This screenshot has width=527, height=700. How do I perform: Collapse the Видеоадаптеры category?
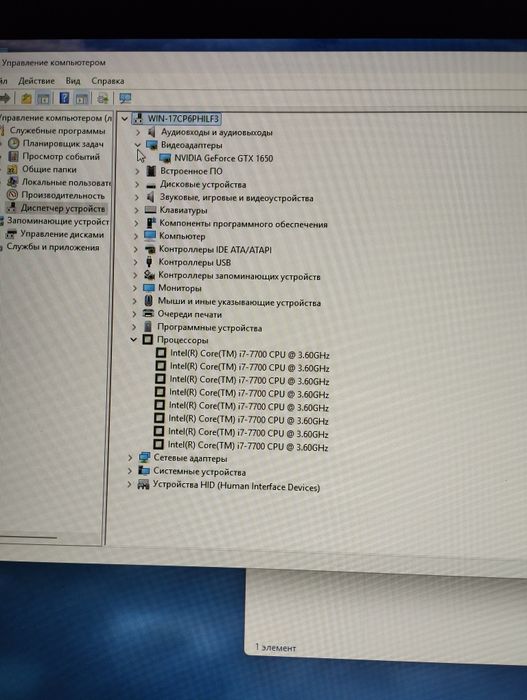138,145
